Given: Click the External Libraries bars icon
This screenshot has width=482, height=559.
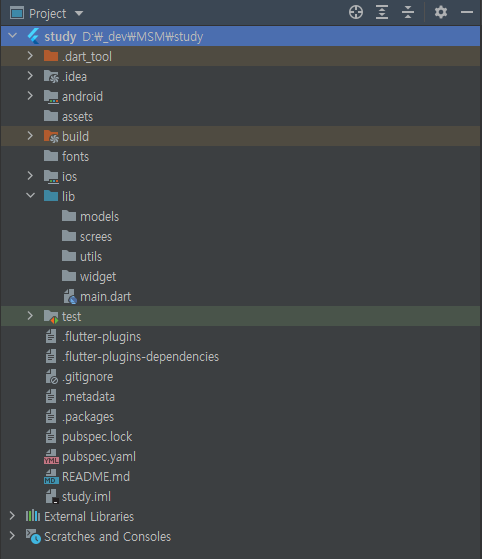Looking at the screenshot, I should point(33,516).
